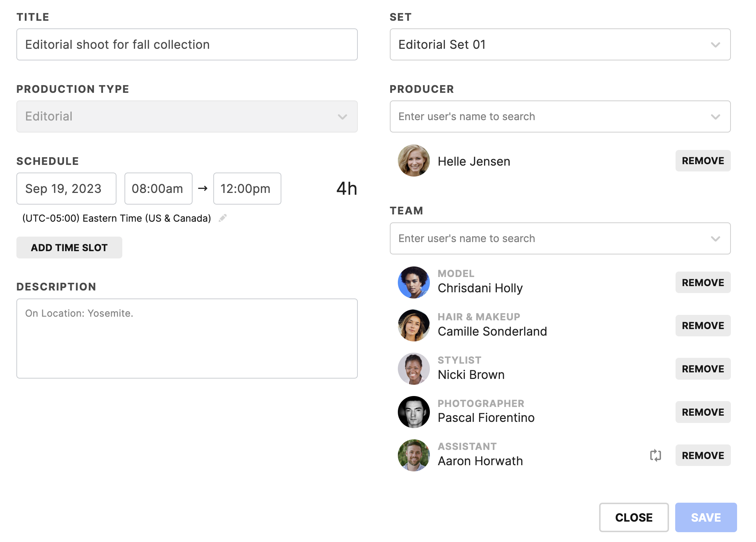Click Remove icon for Camille Sonderland
Viewport: 756px width, 542px height.
coord(702,325)
